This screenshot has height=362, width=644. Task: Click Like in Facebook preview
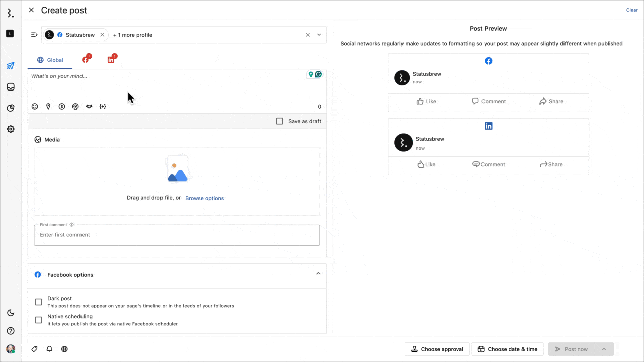tap(426, 101)
